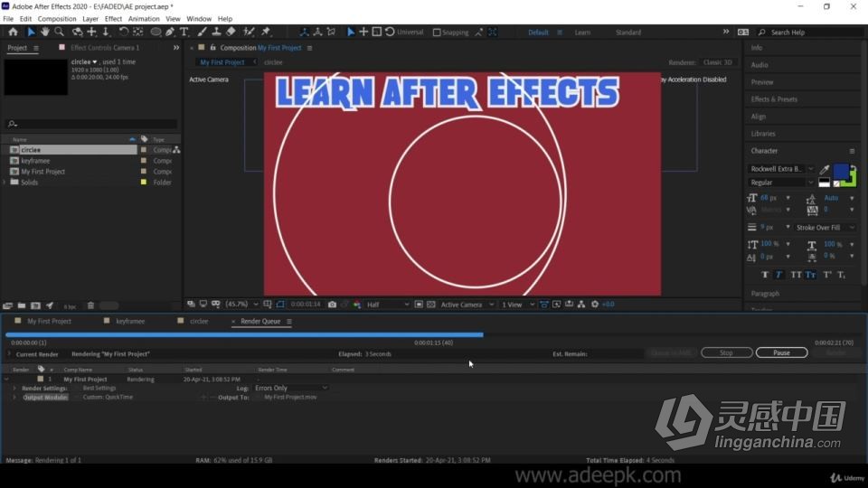Delete selected item with trash icon

(x=90, y=305)
